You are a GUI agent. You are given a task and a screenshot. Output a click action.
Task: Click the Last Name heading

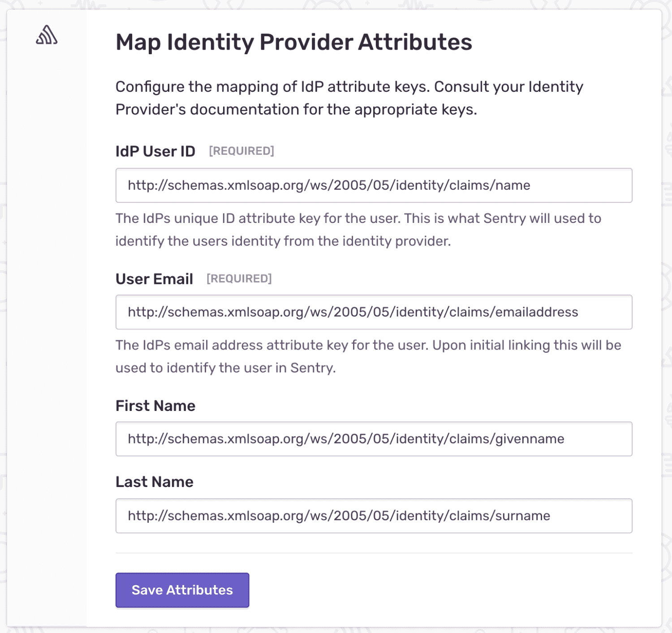(x=154, y=482)
